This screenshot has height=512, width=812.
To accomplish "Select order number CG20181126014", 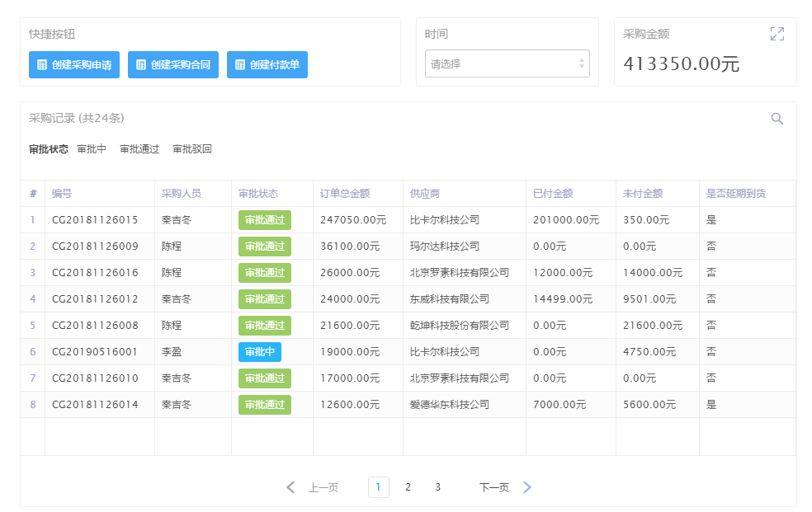I will pyautogui.click(x=95, y=405).
